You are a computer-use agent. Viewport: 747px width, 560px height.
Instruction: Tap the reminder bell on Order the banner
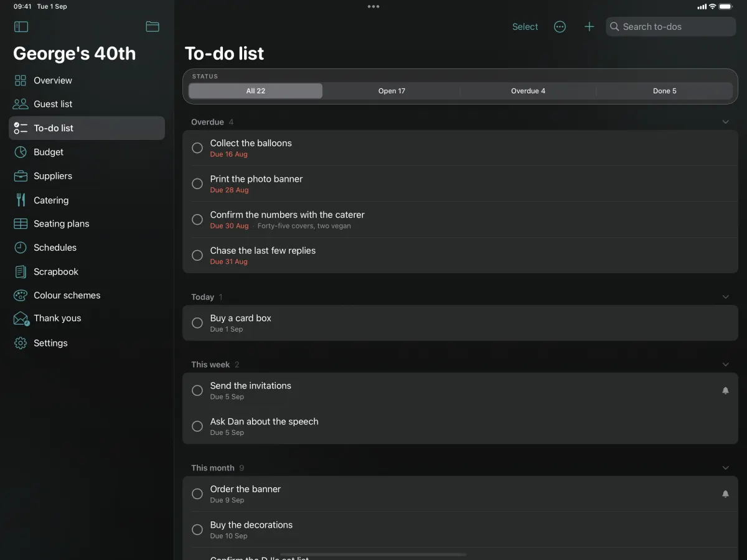(x=725, y=494)
